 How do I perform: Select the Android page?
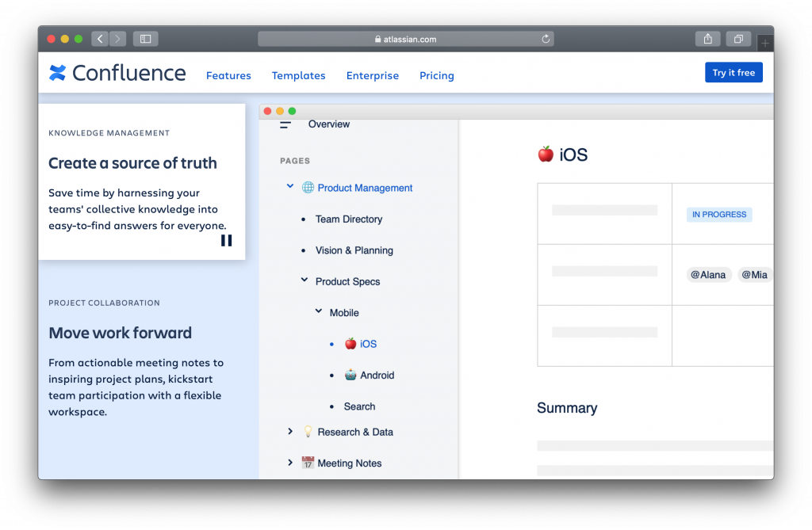click(377, 376)
